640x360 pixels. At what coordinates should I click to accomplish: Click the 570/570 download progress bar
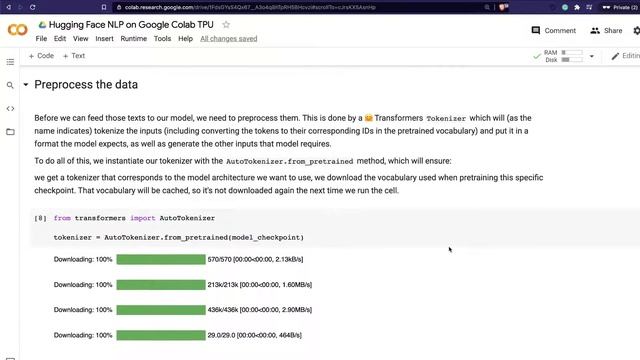pos(161,259)
